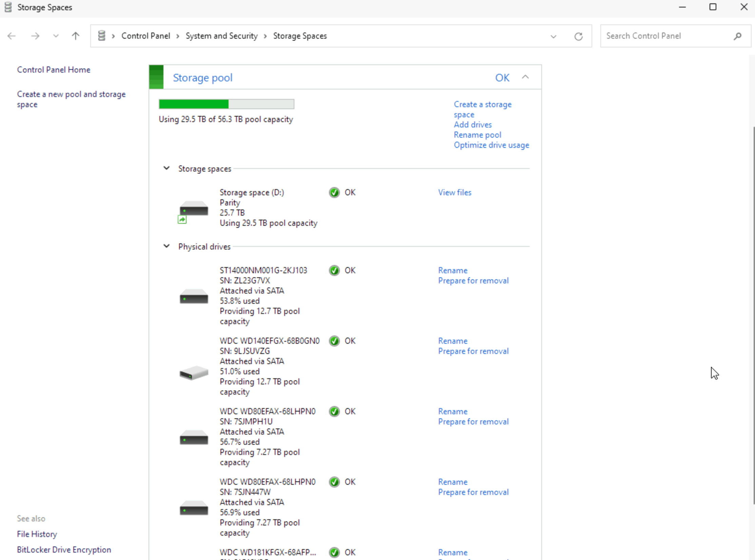Screen dimensions: 755x560
Task: Click OK check icon for WD181KFGX drive
Action: tap(334, 553)
